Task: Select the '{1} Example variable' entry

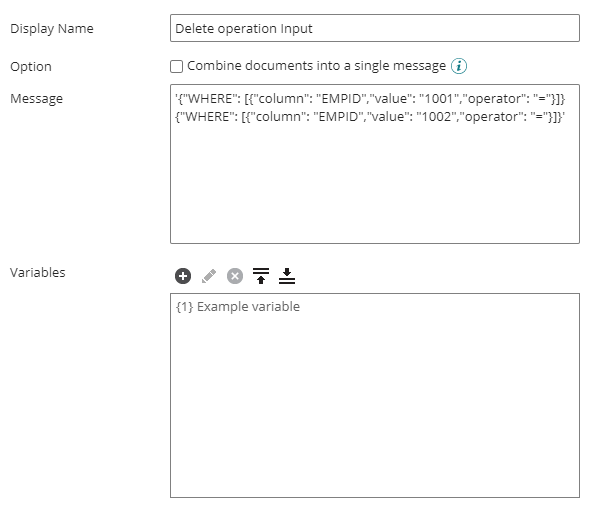Action: pyautogui.click(x=237, y=307)
